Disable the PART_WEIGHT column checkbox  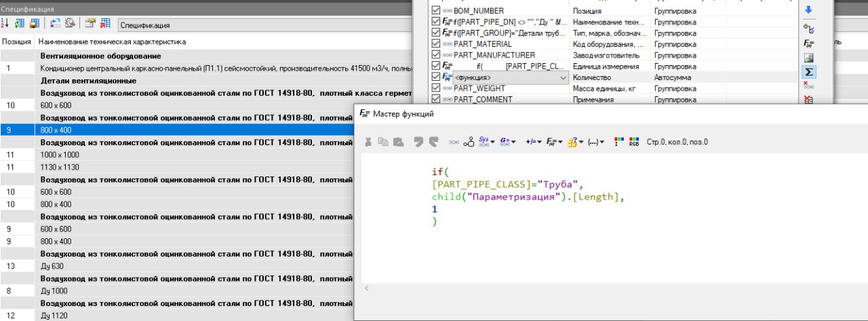435,88
